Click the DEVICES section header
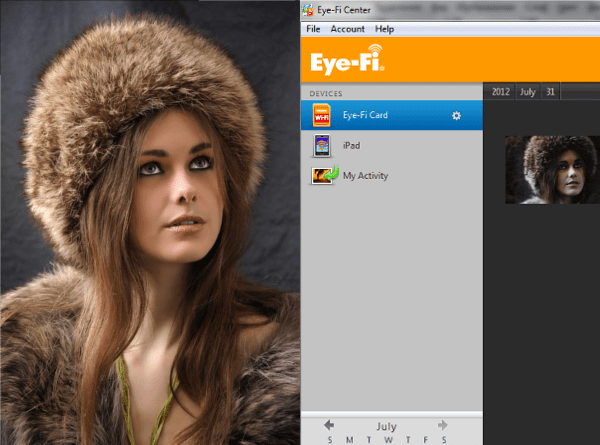 (x=326, y=94)
